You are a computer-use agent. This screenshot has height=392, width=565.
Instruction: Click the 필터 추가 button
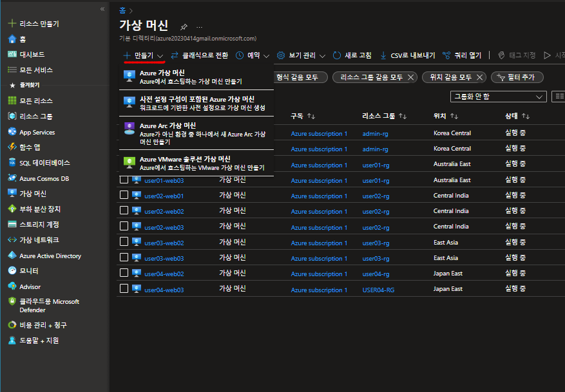tap(517, 77)
